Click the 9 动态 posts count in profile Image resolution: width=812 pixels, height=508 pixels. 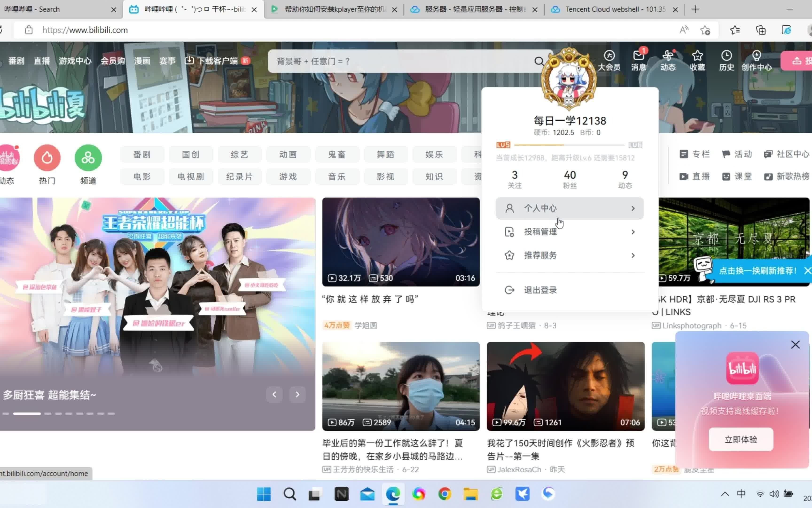[625, 179]
